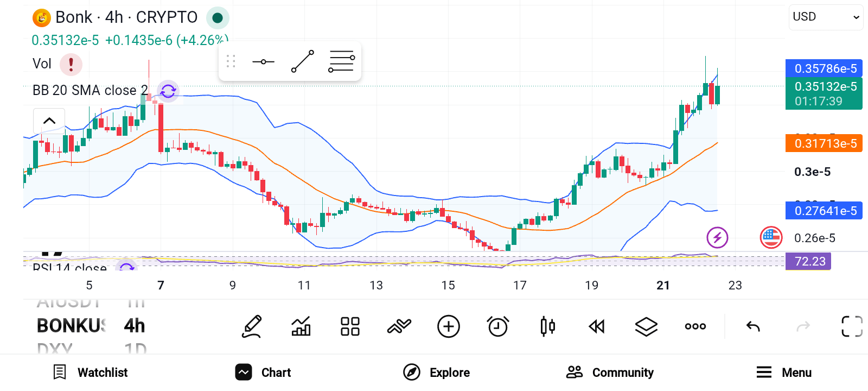Screen dimensions: 868x391
Task: Switch to the Watchlist tab
Action: point(91,373)
